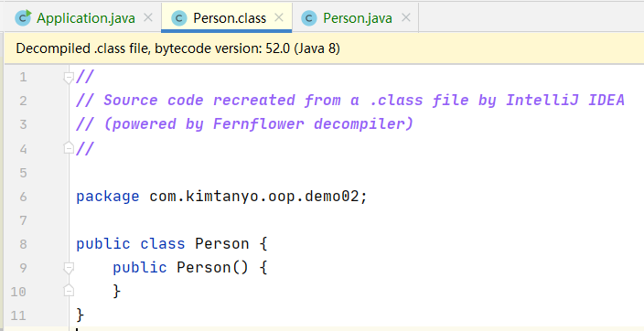Close the Application.java tab

[148, 17]
